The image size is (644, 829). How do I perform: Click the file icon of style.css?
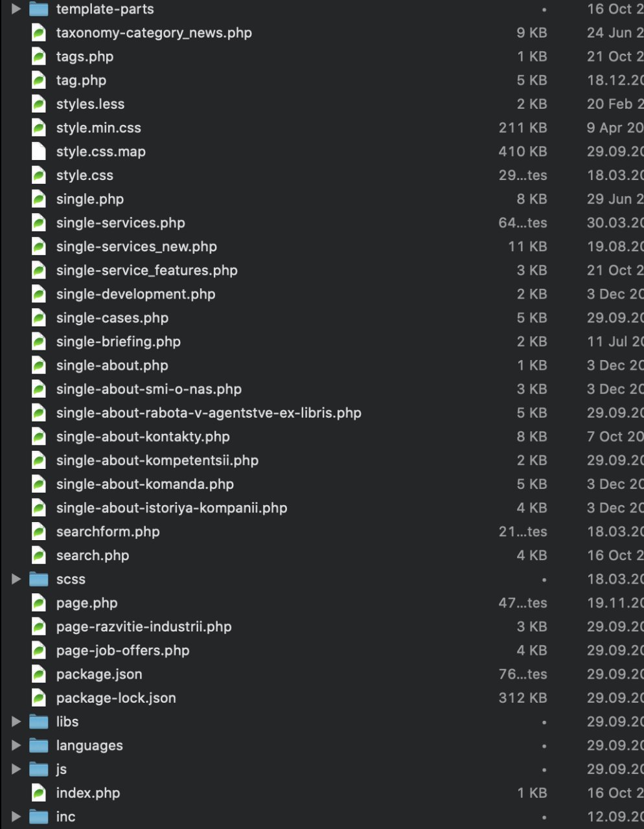[39, 176]
